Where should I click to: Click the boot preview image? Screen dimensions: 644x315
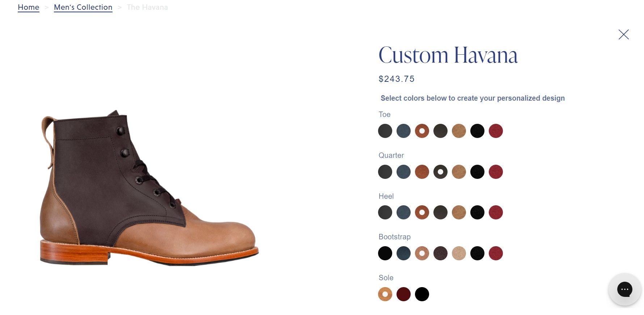point(149,188)
